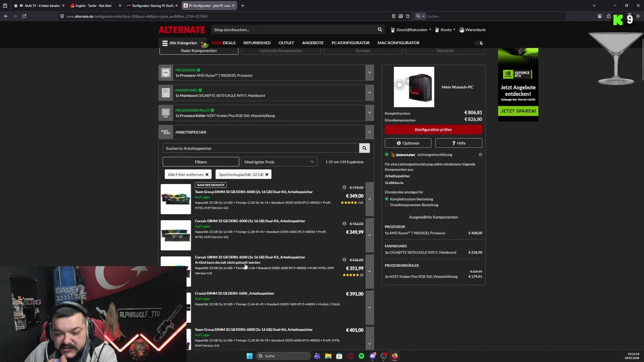Click the Hilfe button
The width and height of the screenshot is (644, 362).
tap(459, 143)
